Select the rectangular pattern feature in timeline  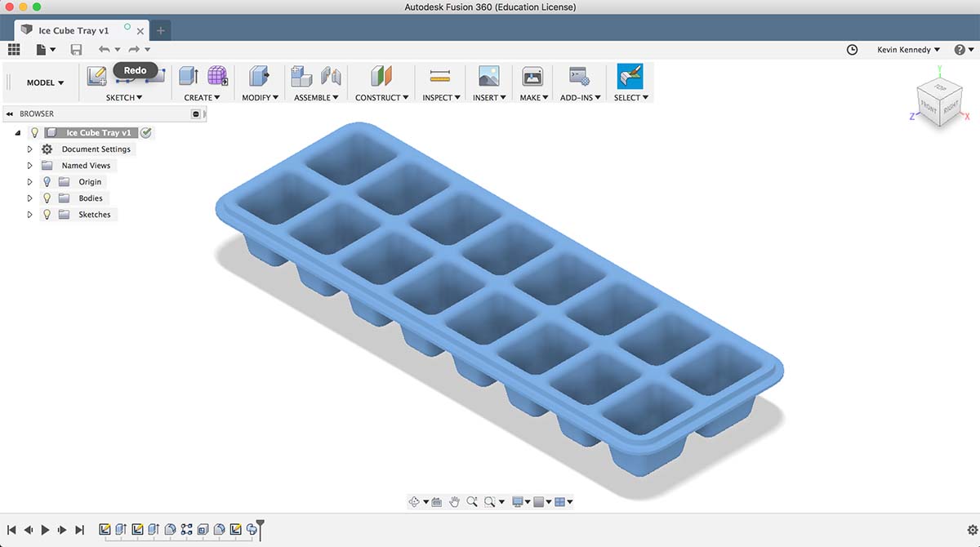point(187,530)
